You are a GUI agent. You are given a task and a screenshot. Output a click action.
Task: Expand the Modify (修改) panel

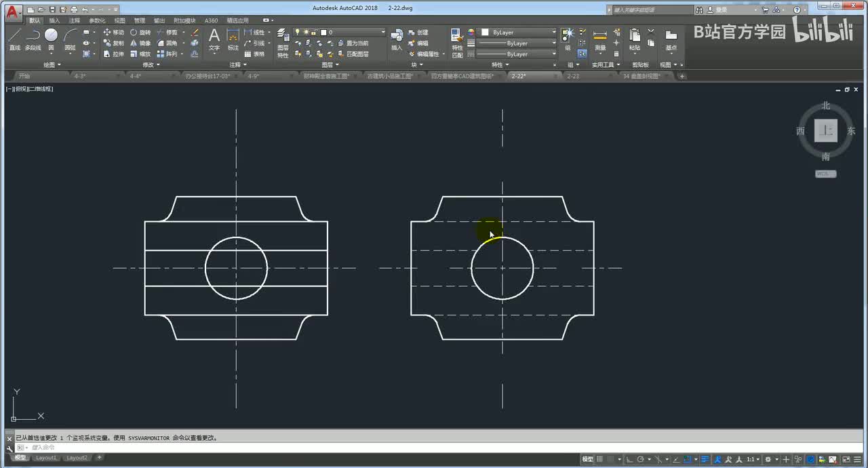151,65
